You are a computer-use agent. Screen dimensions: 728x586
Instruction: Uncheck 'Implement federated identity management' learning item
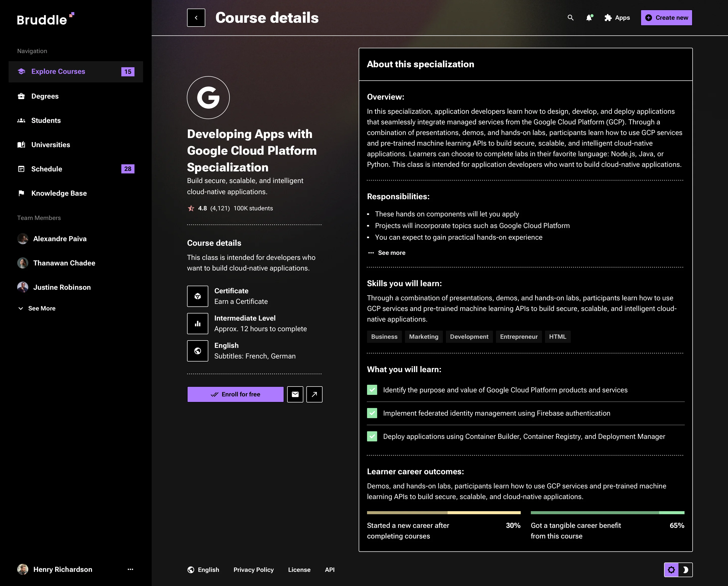(x=372, y=413)
